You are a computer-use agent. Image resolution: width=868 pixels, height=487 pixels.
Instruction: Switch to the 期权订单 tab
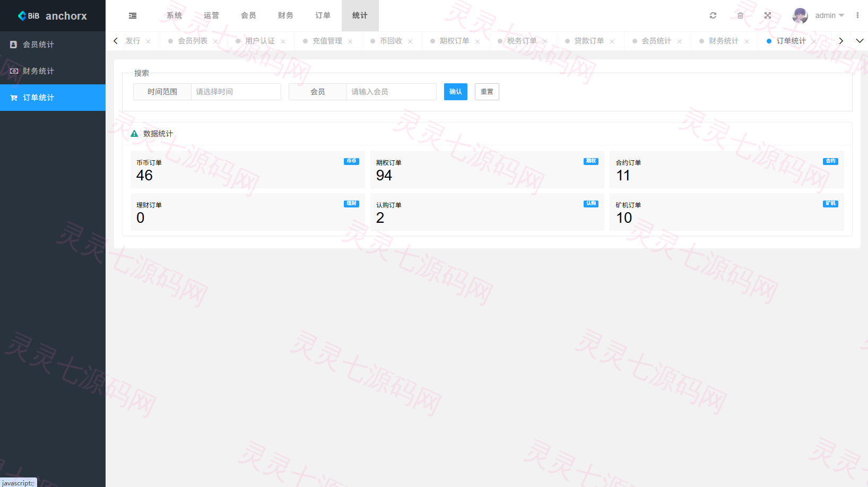pyautogui.click(x=454, y=41)
